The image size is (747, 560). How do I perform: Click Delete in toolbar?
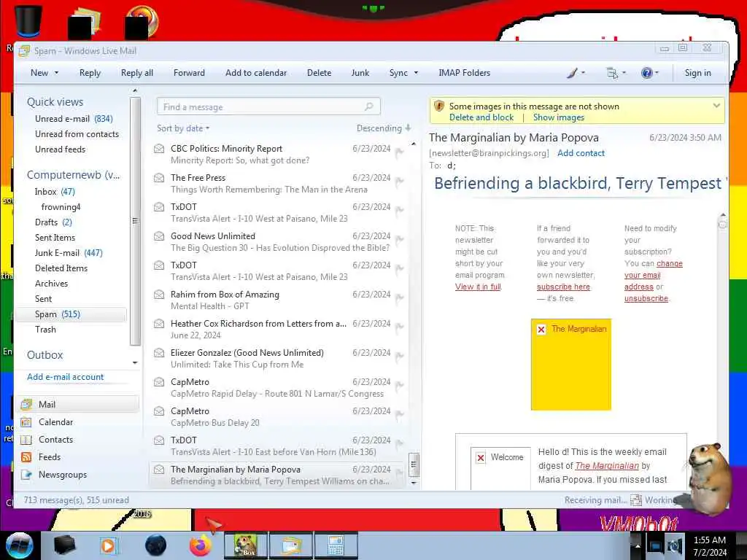(320, 73)
